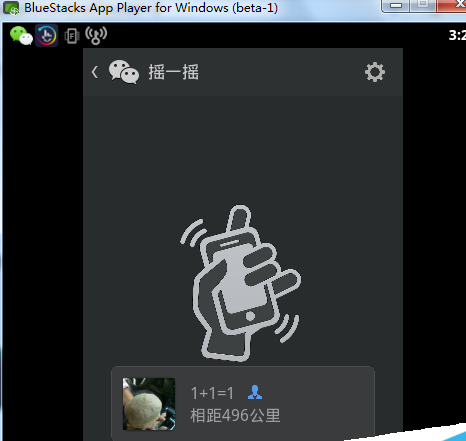Screen dimensions: 466x441
Task: Open WeChat notification icon in status bar
Action: point(21,35)
